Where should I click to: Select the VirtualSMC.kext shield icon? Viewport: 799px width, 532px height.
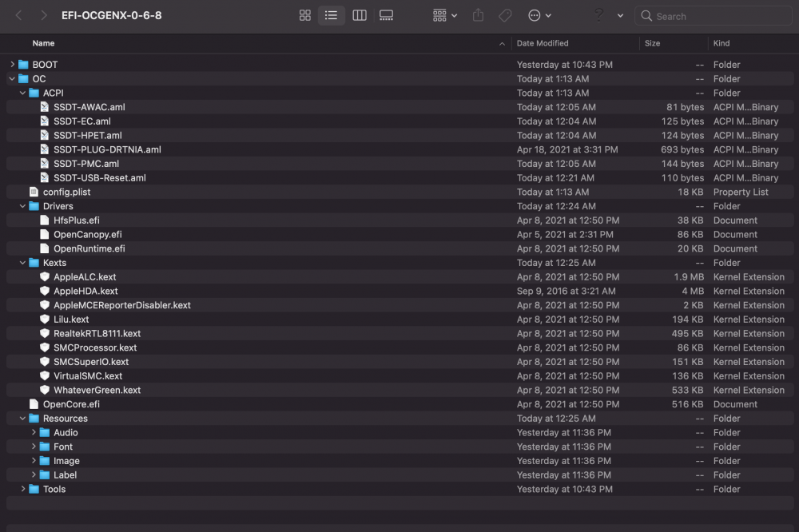(44, 375)
